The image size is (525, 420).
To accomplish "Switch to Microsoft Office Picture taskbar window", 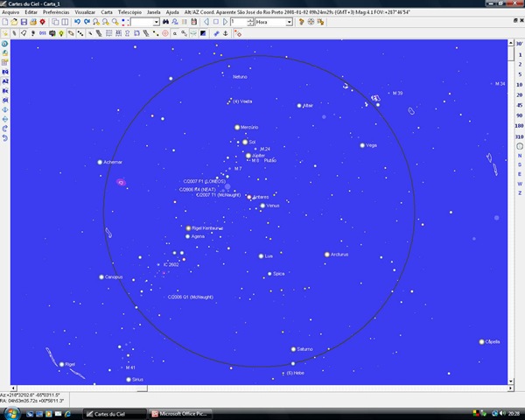I will click(x=181, y=414).
